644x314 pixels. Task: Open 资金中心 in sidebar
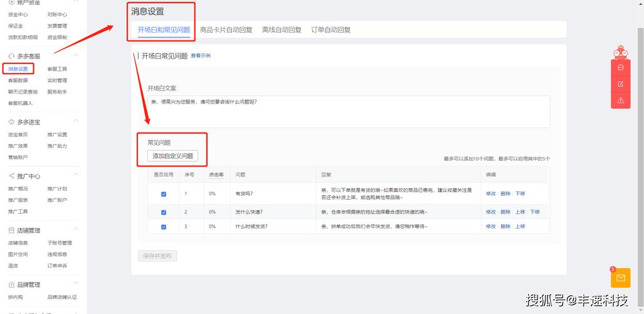coord(18,14)
